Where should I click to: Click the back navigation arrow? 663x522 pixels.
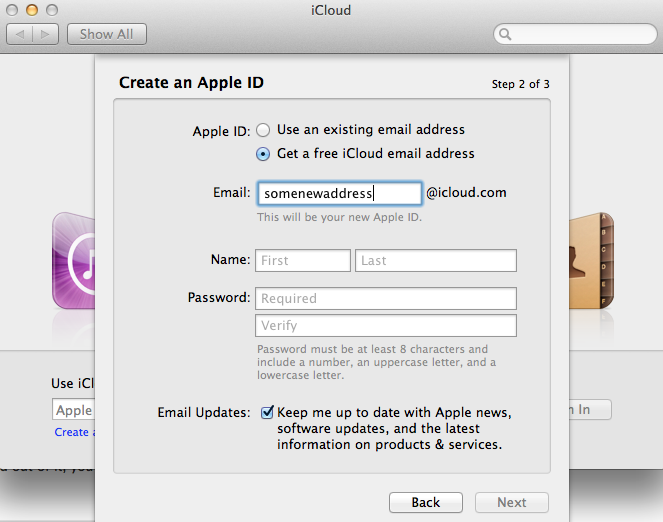(x=19, y=34)
